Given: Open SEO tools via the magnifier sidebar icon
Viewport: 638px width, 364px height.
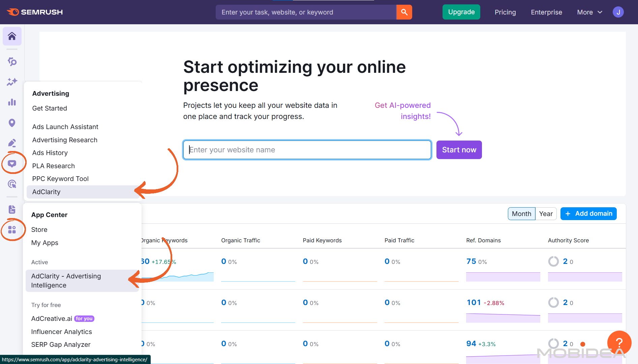Looking at the screenshot, I should pyautogui.click(x=12, y=62).
